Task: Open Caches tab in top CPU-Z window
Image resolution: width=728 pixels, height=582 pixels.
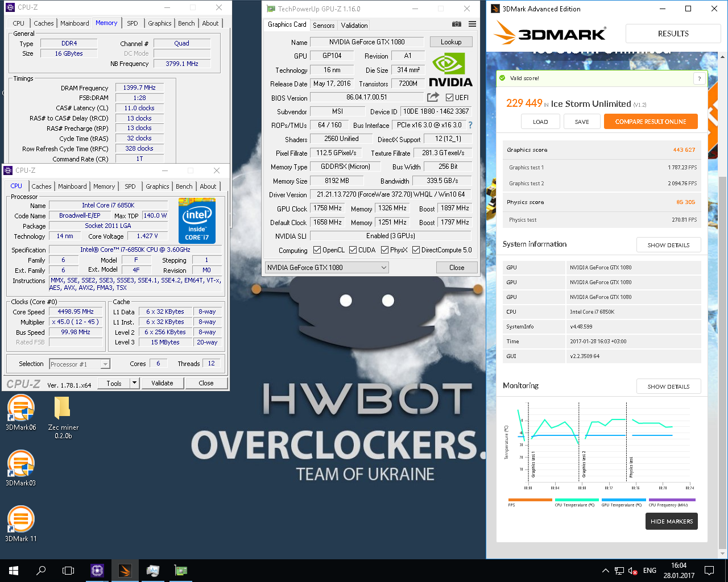Action: pyautogui.click(x=44, y=23)
